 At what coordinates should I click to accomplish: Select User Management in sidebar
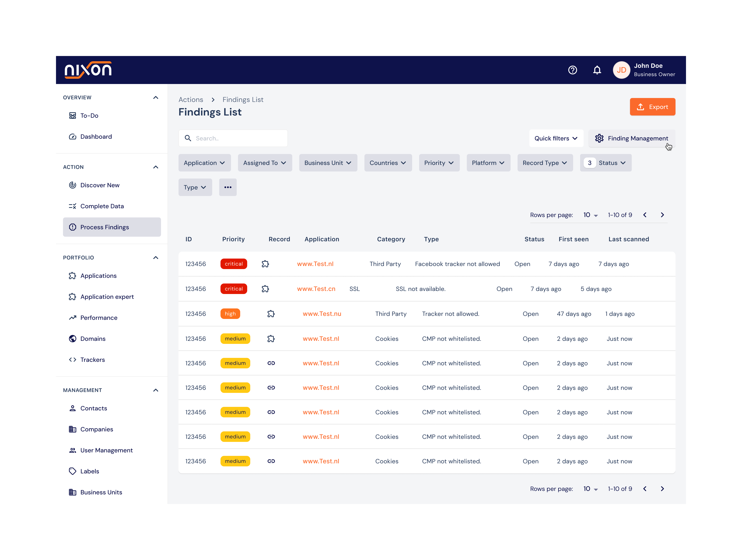106,450
